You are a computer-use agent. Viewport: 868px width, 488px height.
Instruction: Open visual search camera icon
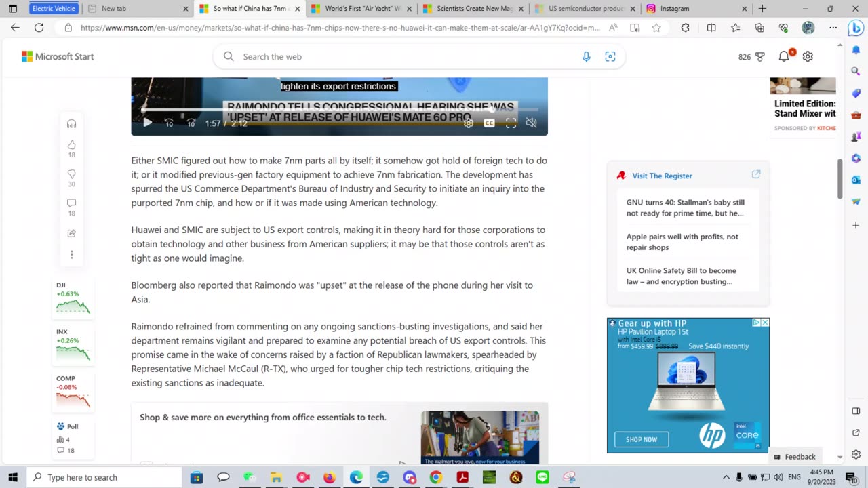point(610,56)
